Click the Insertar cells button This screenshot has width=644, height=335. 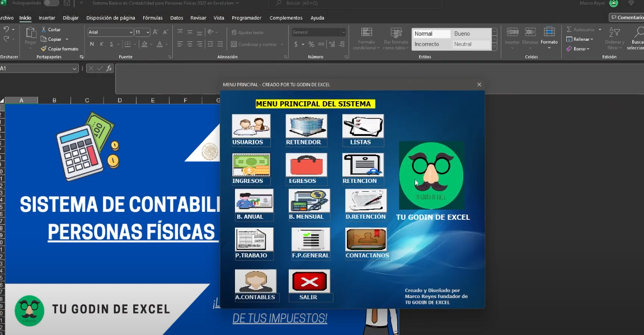point(512,38)
